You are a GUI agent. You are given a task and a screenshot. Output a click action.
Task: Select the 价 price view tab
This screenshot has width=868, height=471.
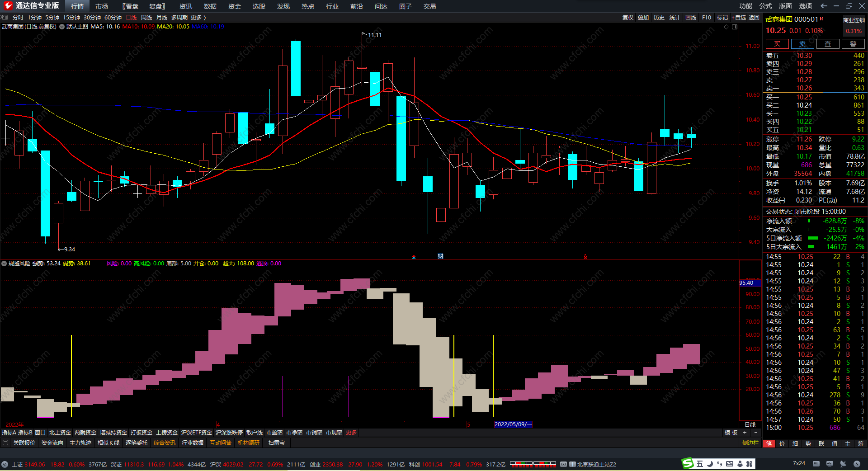(x=782, y=443)
